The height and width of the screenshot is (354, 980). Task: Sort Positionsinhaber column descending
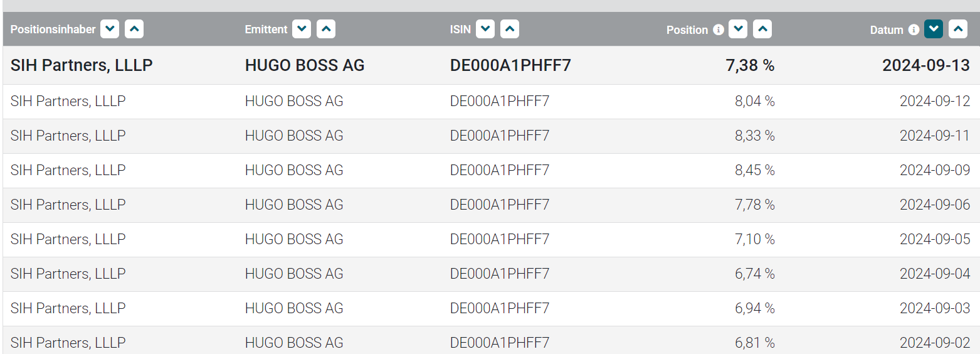click(110, 29)
